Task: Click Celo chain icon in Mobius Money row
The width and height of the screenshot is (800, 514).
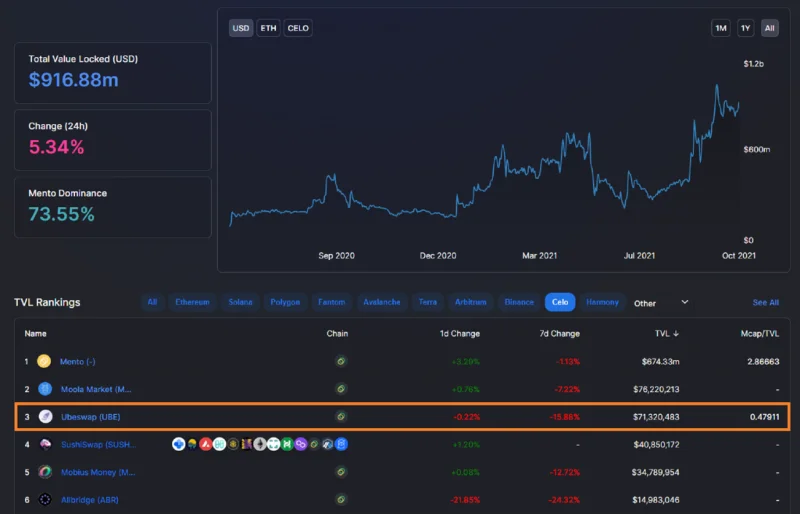Action: [341, 472]
